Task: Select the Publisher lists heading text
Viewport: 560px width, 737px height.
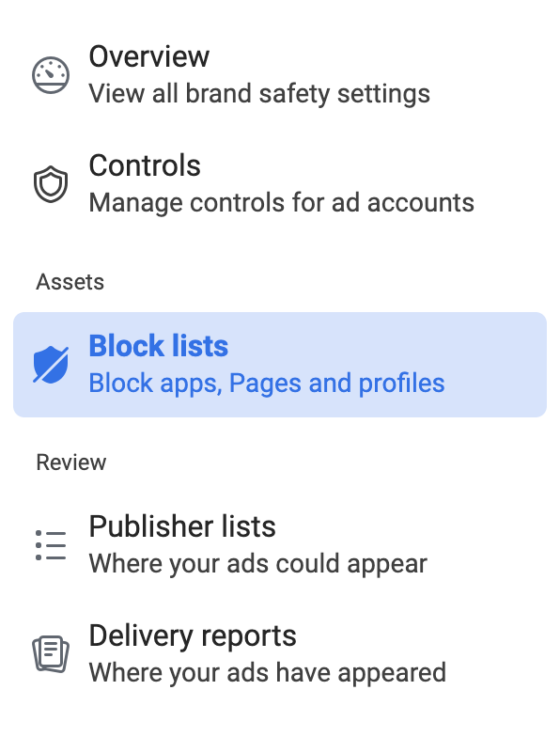Action: pyautogui.click(x=182, y=526)
